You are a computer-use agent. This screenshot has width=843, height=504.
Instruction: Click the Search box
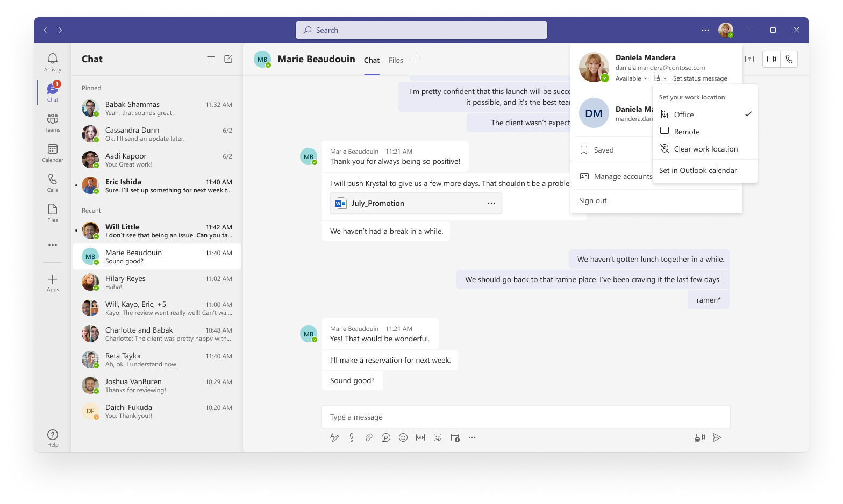(421, 30)
